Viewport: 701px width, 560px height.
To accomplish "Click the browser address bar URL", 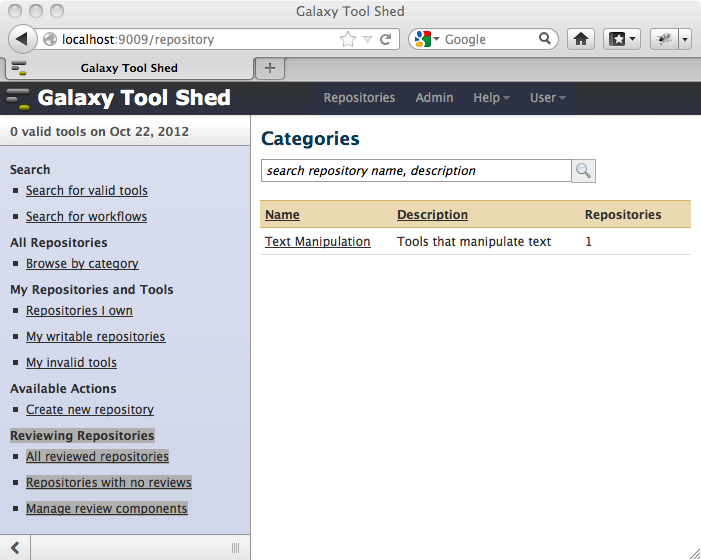I will pos(138,39).
